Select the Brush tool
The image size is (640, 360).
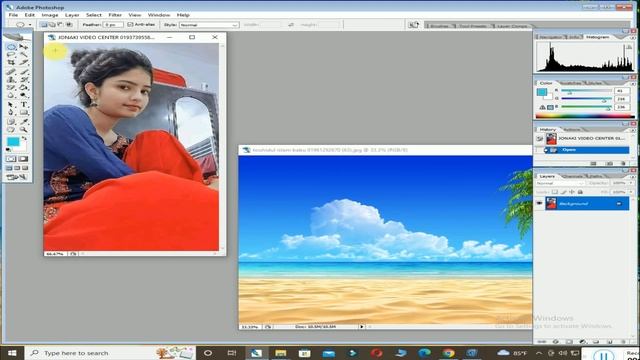pyautogui.click(x=23, y=72)
